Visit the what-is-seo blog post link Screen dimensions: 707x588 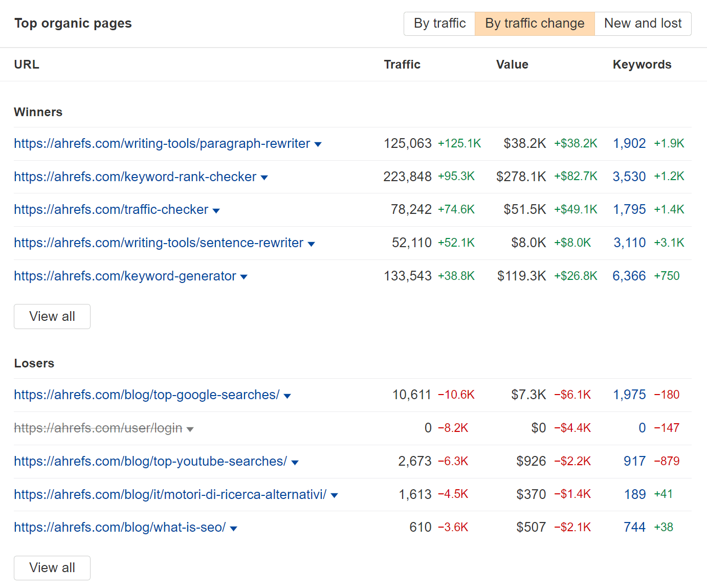coord(120,527)
